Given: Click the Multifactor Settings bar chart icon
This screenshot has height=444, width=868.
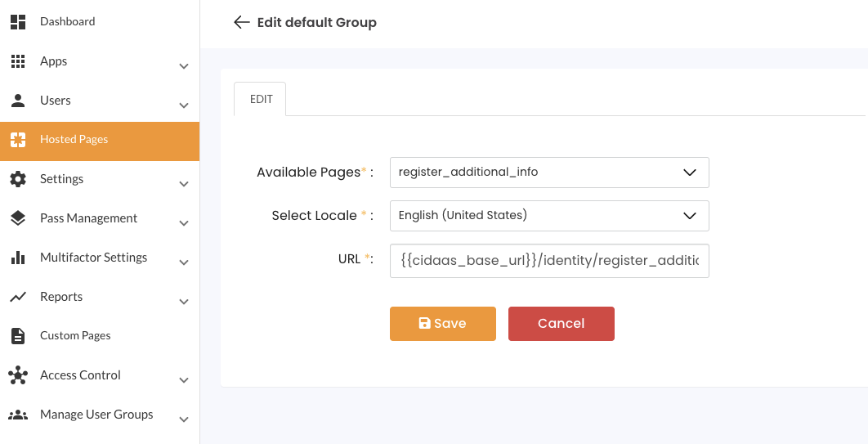Looking at the screenshot, I should tap(18, 258).
